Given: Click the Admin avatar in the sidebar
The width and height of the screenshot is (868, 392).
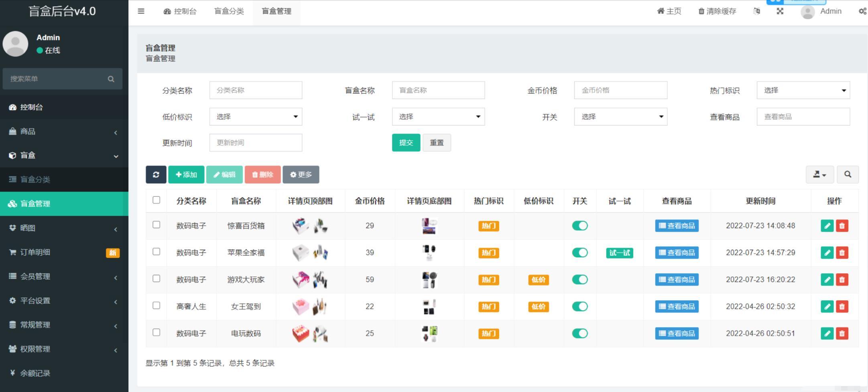Looking at the screenshot, I should (15, 44).
